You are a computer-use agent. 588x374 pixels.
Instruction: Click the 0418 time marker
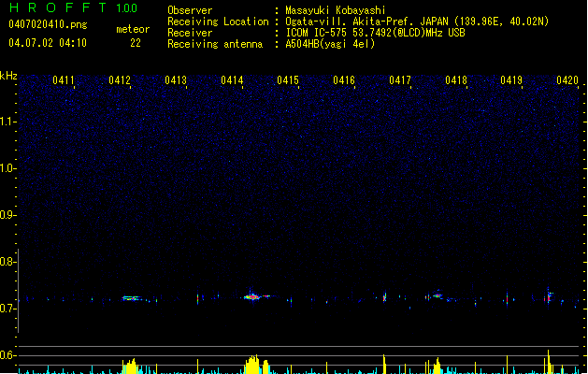coord(456,80)
